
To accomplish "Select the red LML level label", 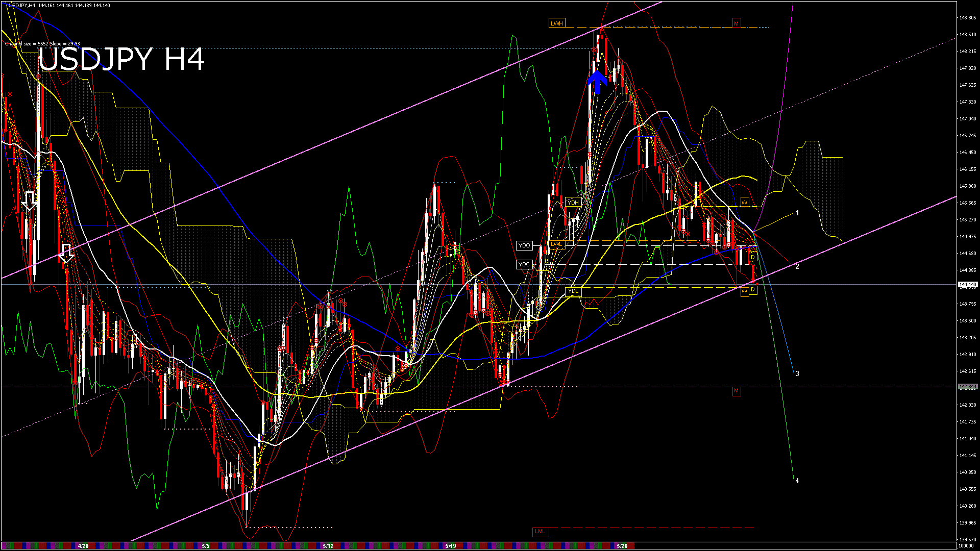I will [540, 532].
